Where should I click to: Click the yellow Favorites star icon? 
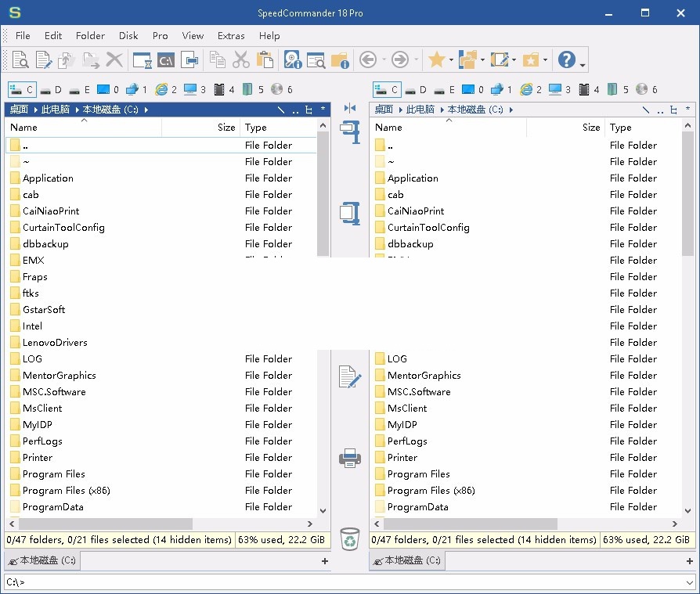436,59
